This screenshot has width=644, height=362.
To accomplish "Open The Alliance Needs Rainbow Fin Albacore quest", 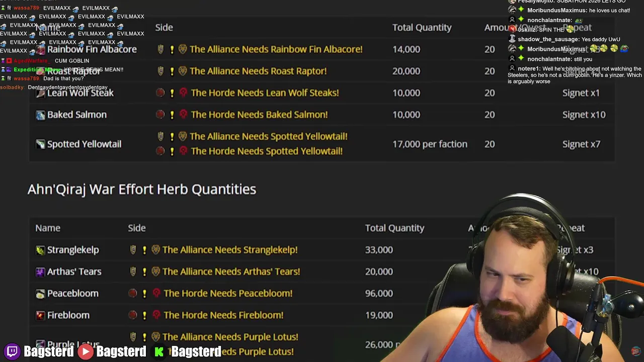I will 276,49.
